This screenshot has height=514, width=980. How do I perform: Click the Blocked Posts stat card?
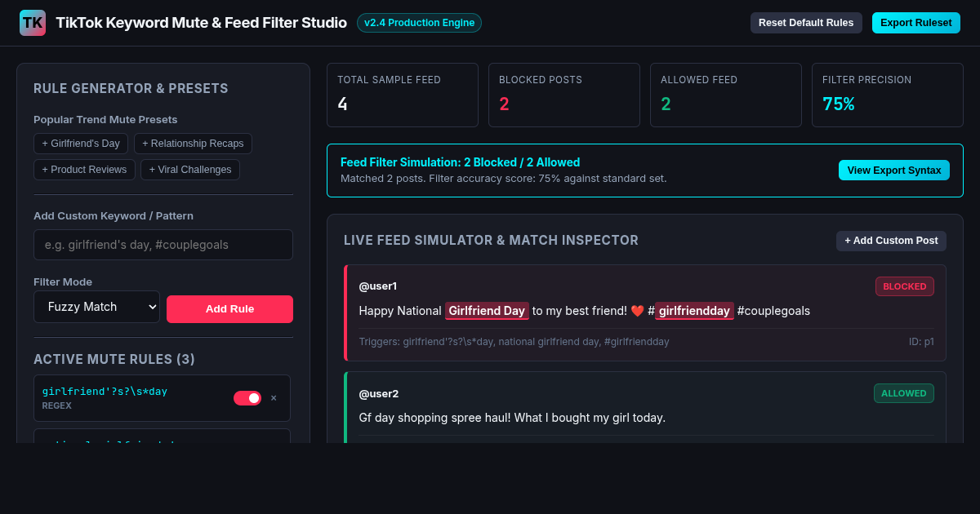564,95
